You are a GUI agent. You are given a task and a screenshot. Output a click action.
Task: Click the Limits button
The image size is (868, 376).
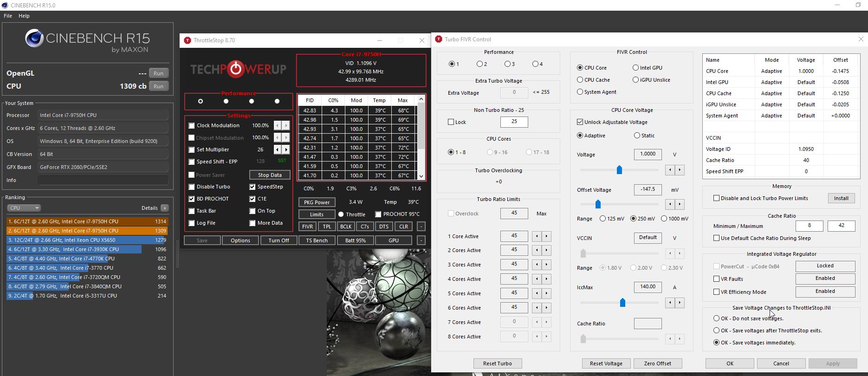tap(317, 214)
